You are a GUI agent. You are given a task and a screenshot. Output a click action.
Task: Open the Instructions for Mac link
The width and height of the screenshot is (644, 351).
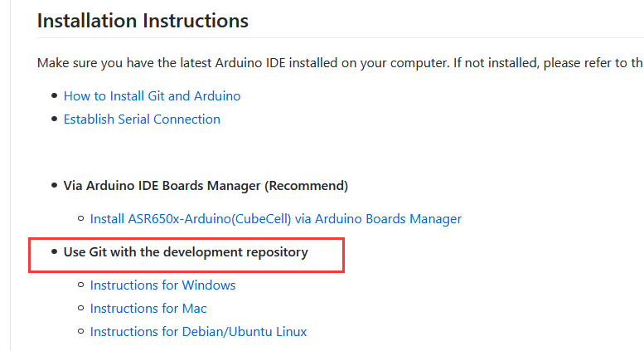(x=148, y=308)
